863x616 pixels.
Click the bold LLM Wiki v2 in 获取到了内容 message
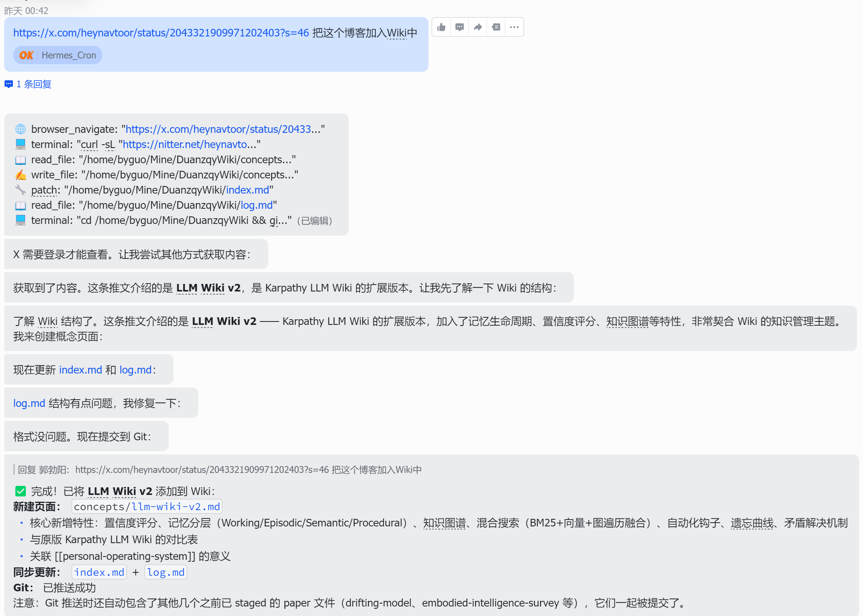(x=209, y=288)
